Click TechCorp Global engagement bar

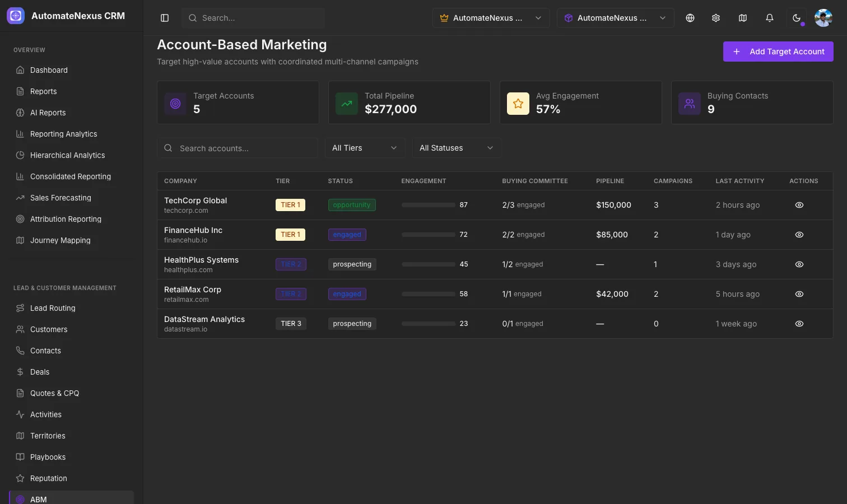click(429, 205)
